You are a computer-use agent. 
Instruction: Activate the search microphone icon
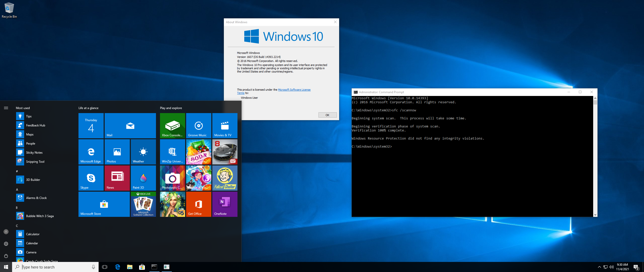click(x=93, y=267)
